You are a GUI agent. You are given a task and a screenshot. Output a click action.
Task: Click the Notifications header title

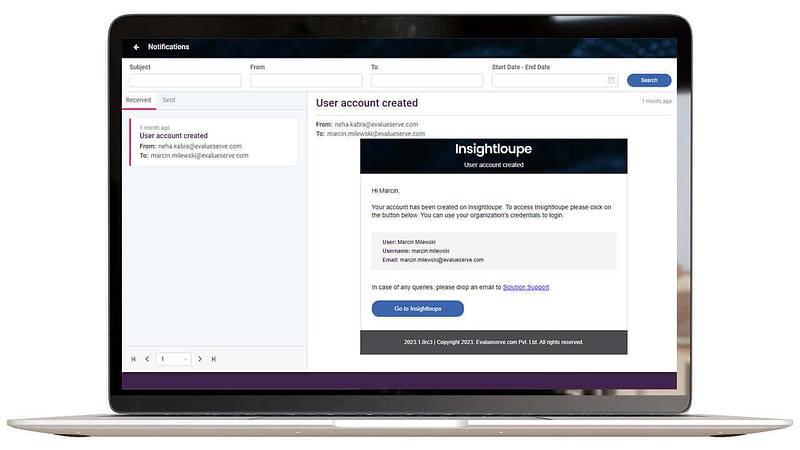(169, 47)
